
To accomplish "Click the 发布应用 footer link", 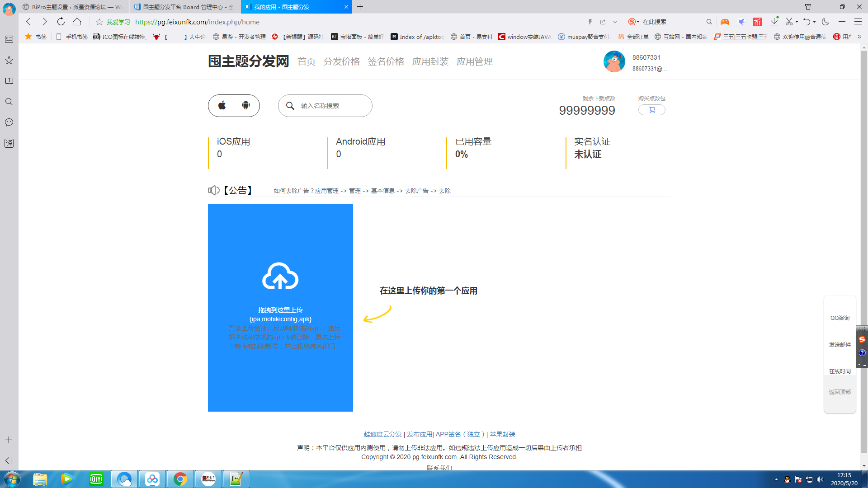I will point(420,434).
